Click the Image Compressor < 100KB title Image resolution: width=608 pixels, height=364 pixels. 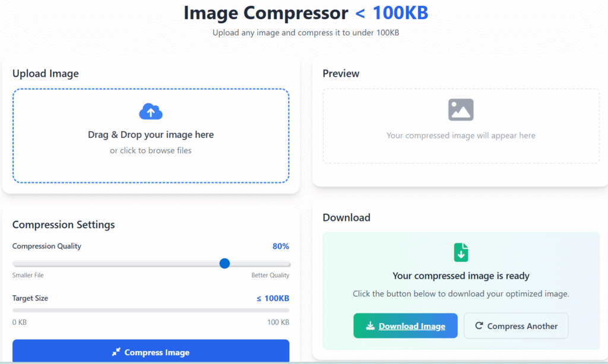click(x=306, y=13)
